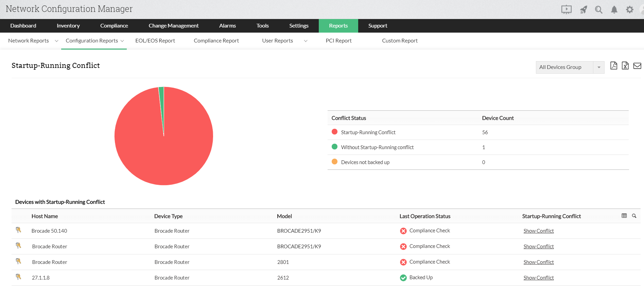Click the rocket quick-launch icon
This screenshot has height=286, width=644.
583,10
